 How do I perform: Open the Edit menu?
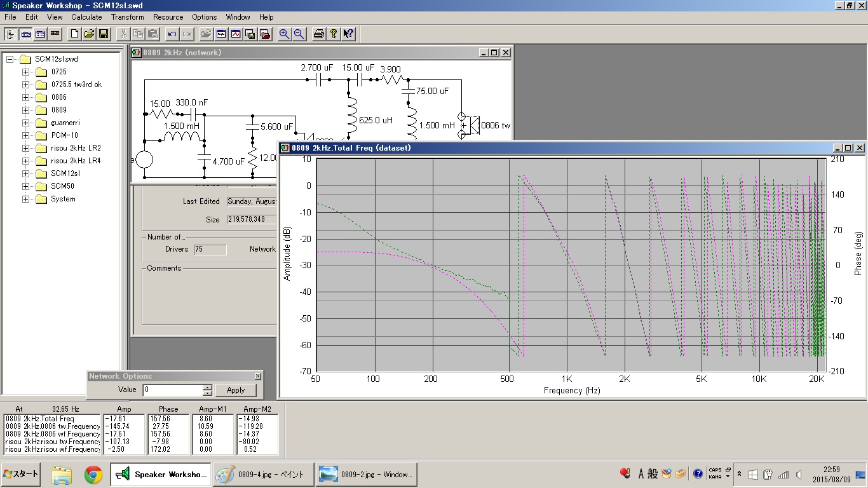pyautogui.click(x=32, y=17)
